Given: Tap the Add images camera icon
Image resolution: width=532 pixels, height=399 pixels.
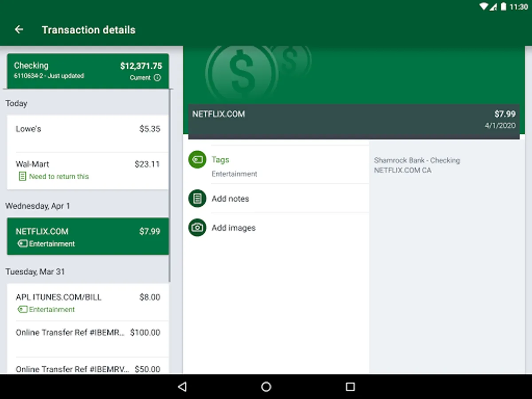Looking at the screenshot, I should pos(197,227).
